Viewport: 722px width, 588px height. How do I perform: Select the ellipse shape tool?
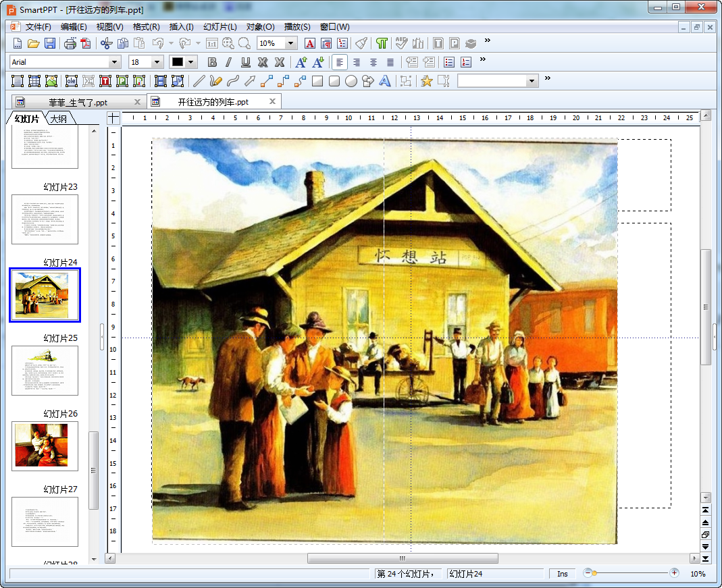pos(351,81)
